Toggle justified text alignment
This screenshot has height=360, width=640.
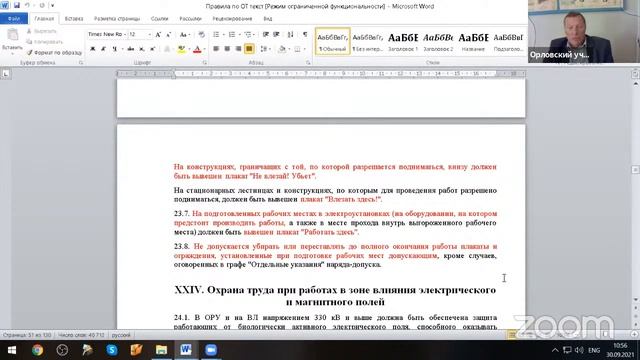pyautogui.click(x=249, y=49)
